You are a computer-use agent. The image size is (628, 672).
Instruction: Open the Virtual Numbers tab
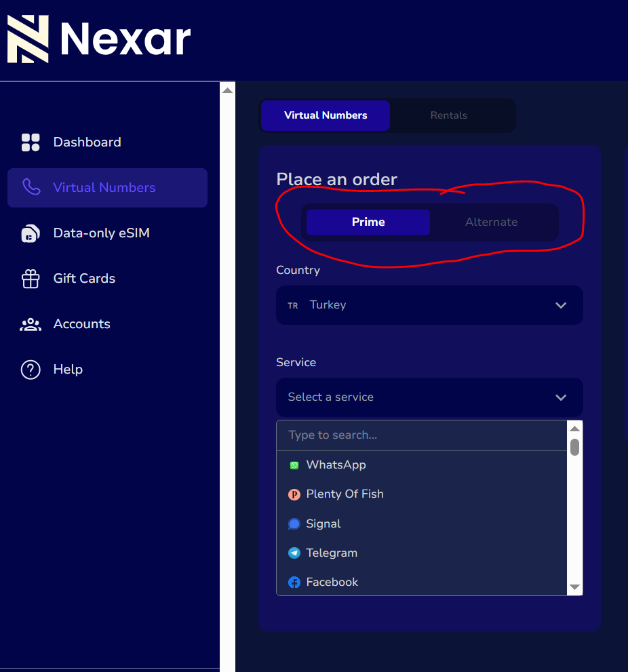click(326, 115)
